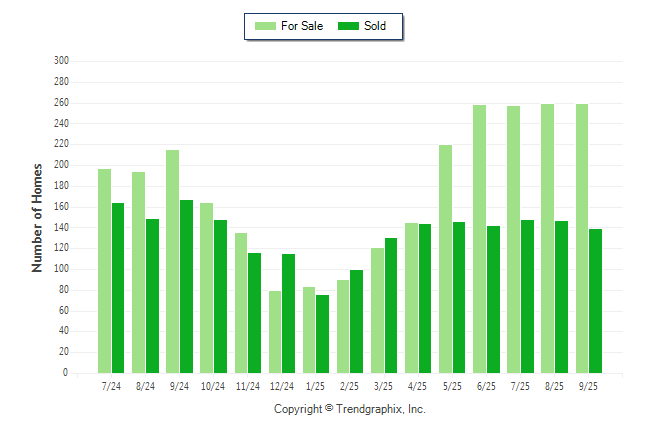This screenshot has width=646, height=434.
Task: Click the 11/24 x-axis month label
Action: click(x=247, y=386)
